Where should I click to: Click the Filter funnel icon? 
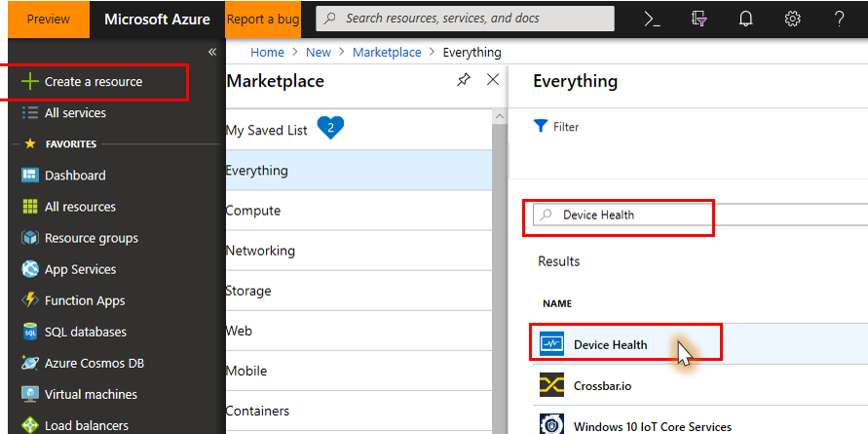(540, 127)
